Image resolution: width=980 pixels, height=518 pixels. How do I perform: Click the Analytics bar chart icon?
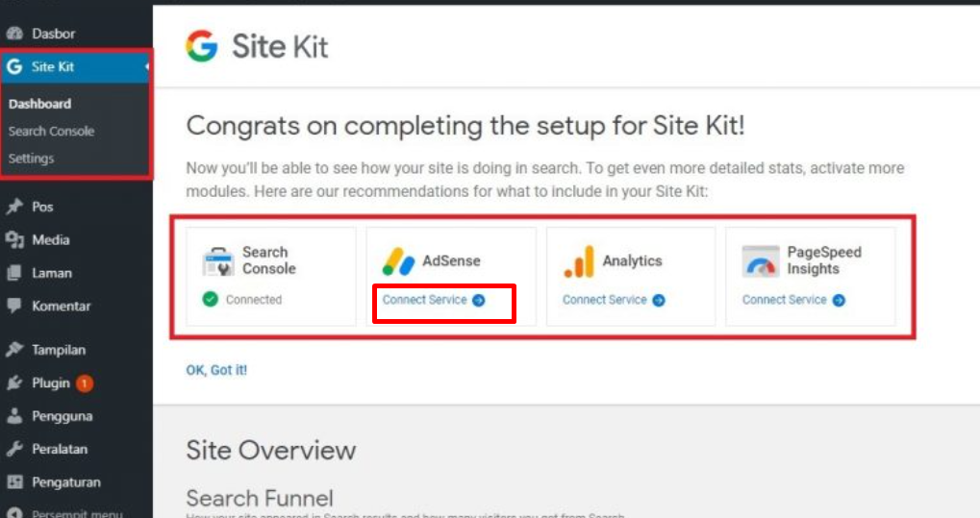[578, 261]
